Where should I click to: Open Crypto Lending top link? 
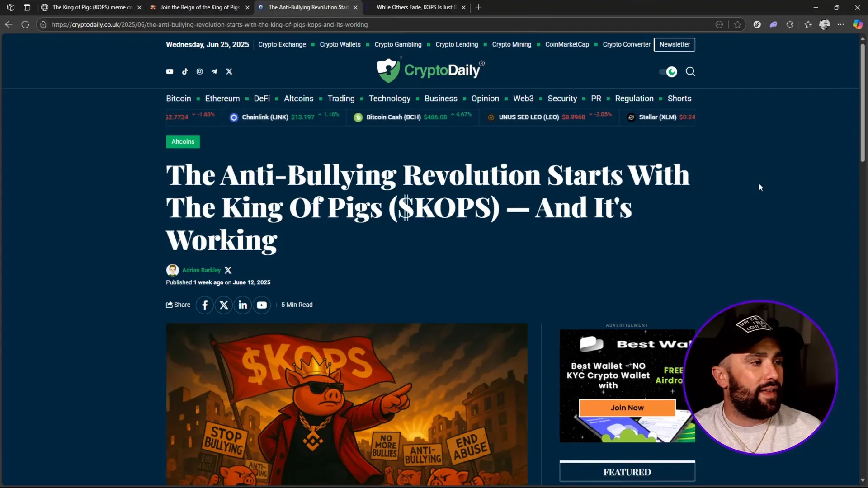(x=457, y=44)
